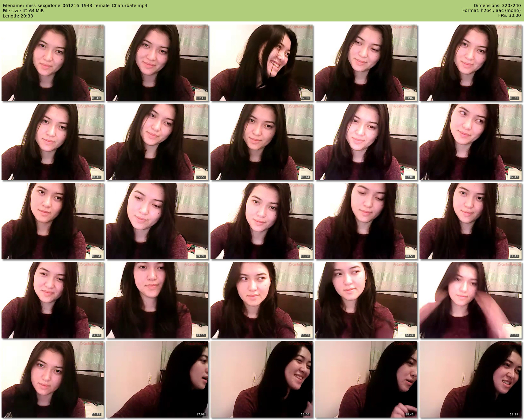Screen dimensions: 524x420
Task: Select the frame timestamped 10:55
Action: (x=366, y=221)
